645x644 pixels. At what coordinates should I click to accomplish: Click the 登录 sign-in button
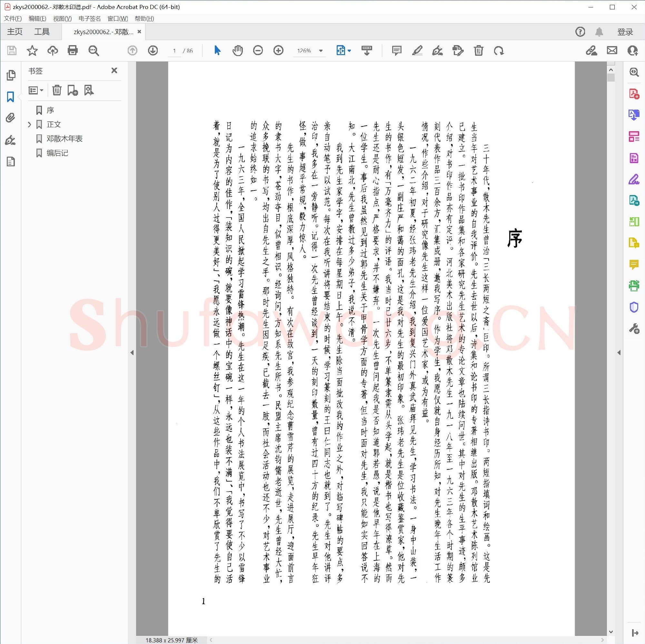tap(625, 32)
